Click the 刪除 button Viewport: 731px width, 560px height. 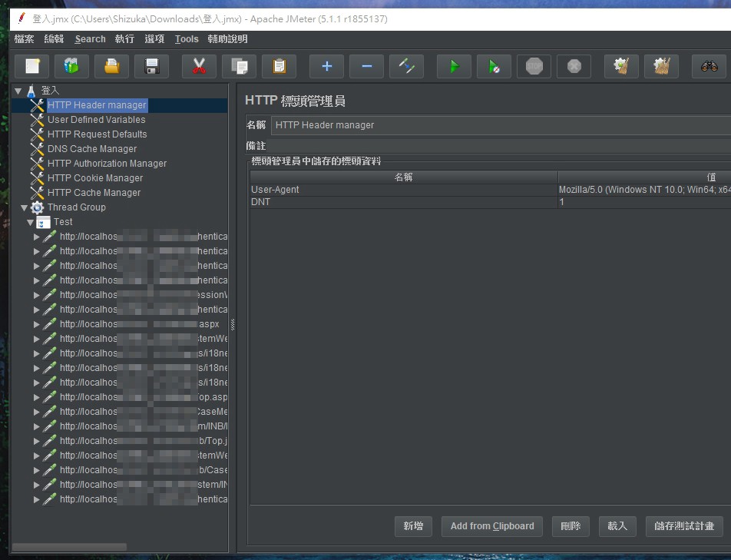point(571,526)
